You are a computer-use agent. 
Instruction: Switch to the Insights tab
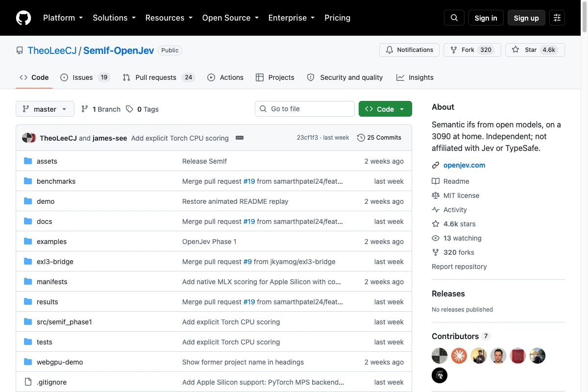tap(415, 77)
